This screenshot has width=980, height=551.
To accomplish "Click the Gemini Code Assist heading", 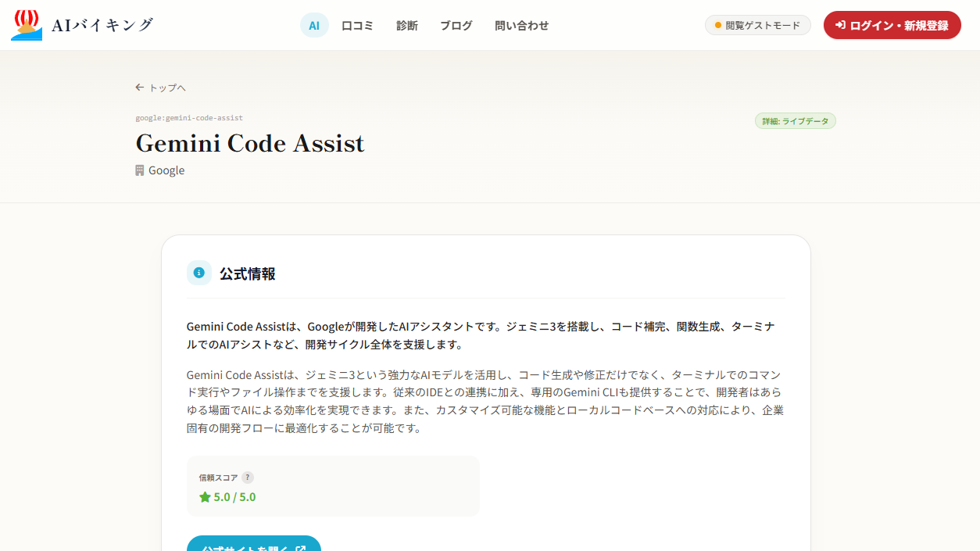I will point(250,144).
